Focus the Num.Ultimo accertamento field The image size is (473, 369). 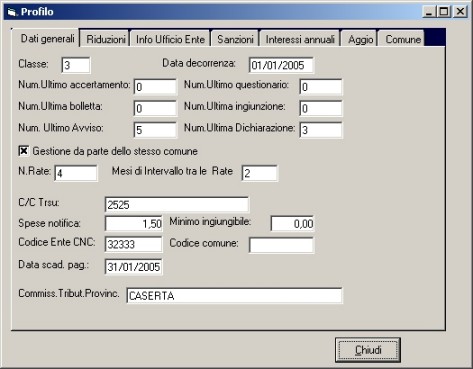point(155,87)
